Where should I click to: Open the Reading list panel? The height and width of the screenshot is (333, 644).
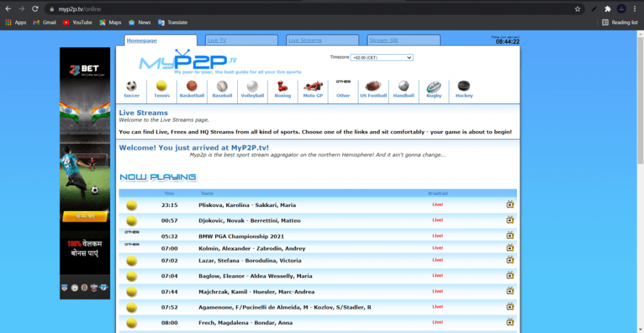[619, 23]
